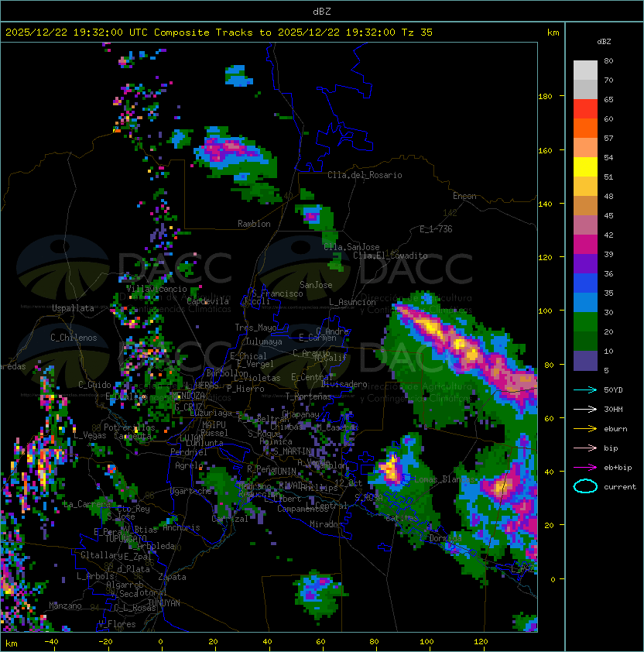Click the La_Carrera place label
Viewport: 644px width, 652px height.
pos(87,504)
